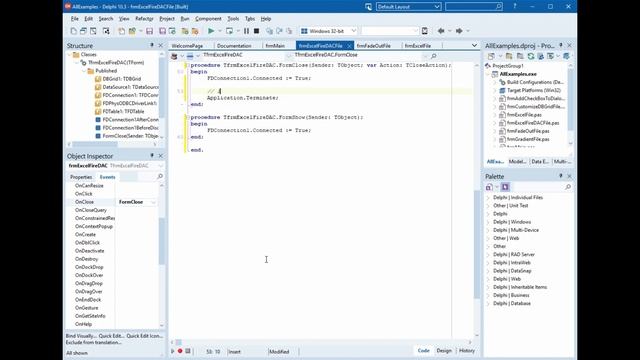Click the Pause program icon
Screen dimensions: 640x360
click(x=246, y=31)
